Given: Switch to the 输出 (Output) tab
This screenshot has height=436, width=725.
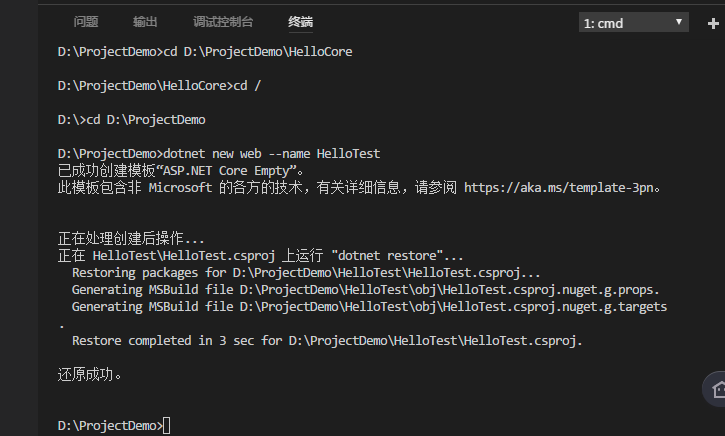Looking at the screenshot, I should [x=145, y=21].
